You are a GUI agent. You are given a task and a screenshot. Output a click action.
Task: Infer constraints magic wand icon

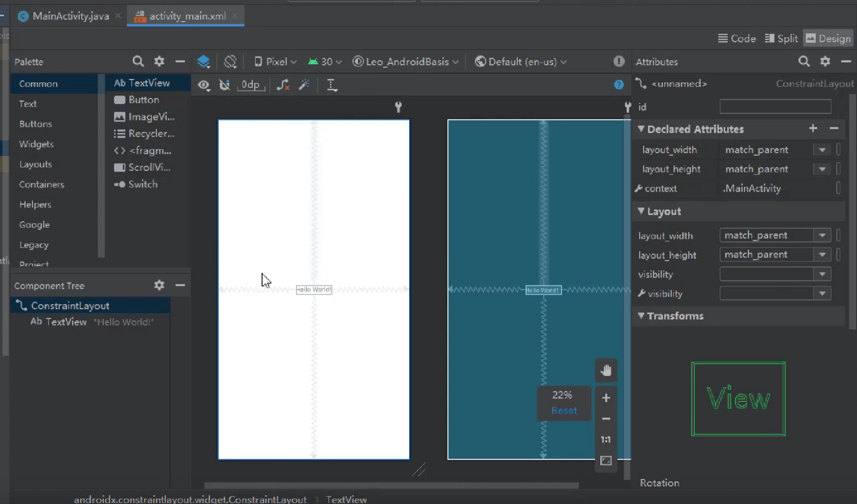[x=304, y=85]
